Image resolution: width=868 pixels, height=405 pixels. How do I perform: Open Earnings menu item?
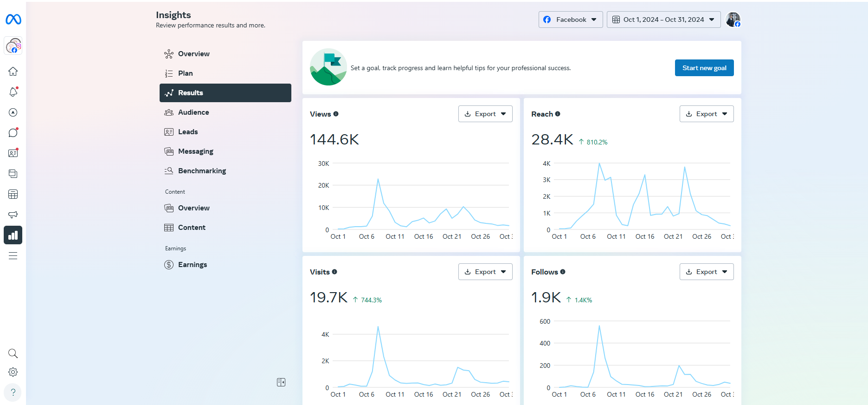(193, 265)
